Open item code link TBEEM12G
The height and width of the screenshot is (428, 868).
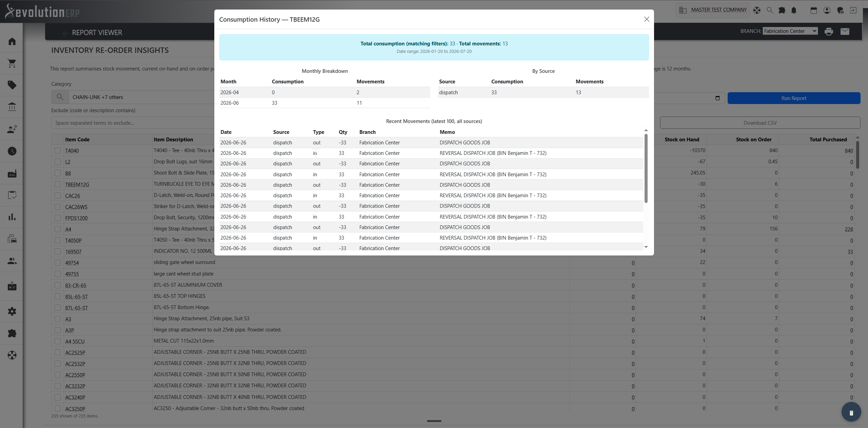pos(77,185)
